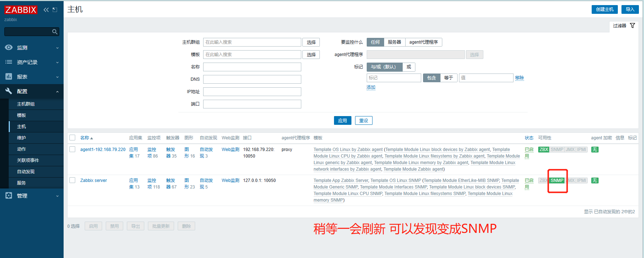Click the ZABBIX logo
The height and width of the screenshot is (258, 644).
click(21, 10)
